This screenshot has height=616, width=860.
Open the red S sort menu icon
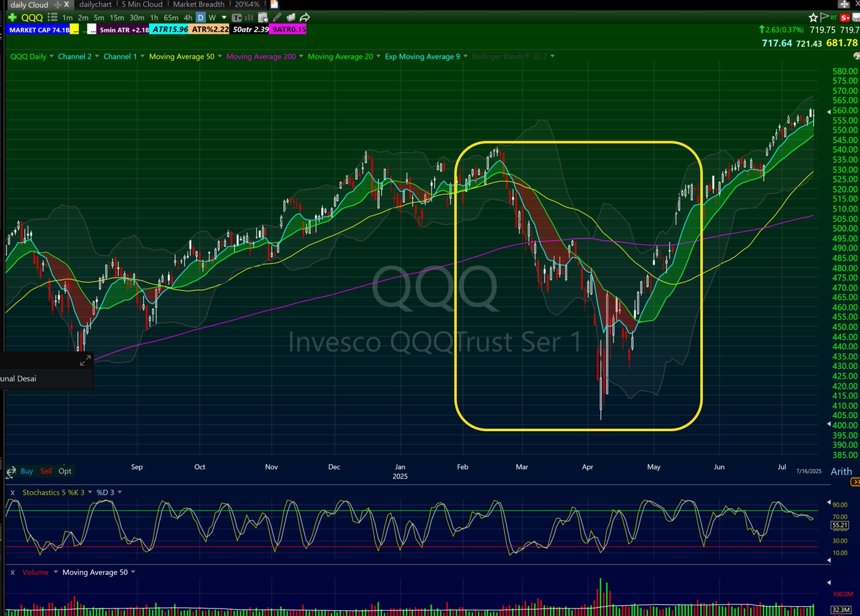(x=845, y=17)
